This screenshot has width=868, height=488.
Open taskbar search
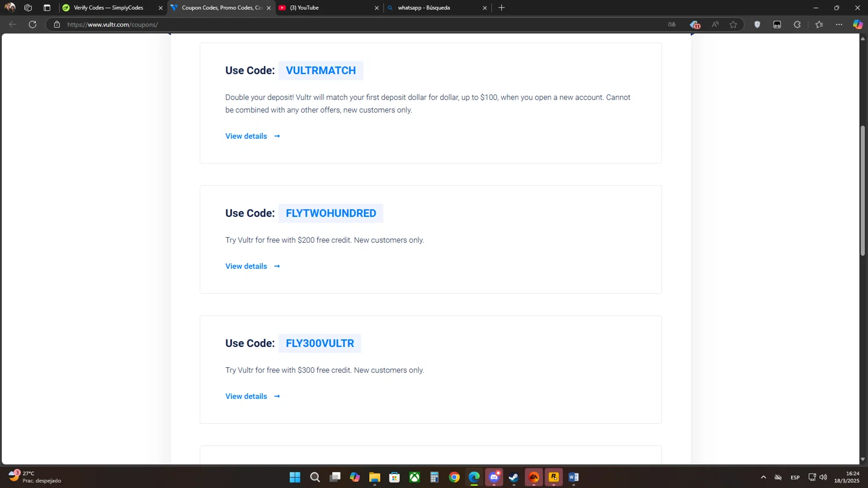(x=315, y=477)
